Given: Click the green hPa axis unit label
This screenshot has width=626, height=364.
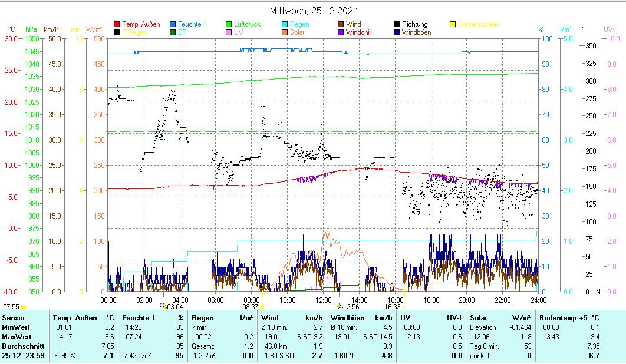Looking at the screenshot, I should tap(31, 29).
